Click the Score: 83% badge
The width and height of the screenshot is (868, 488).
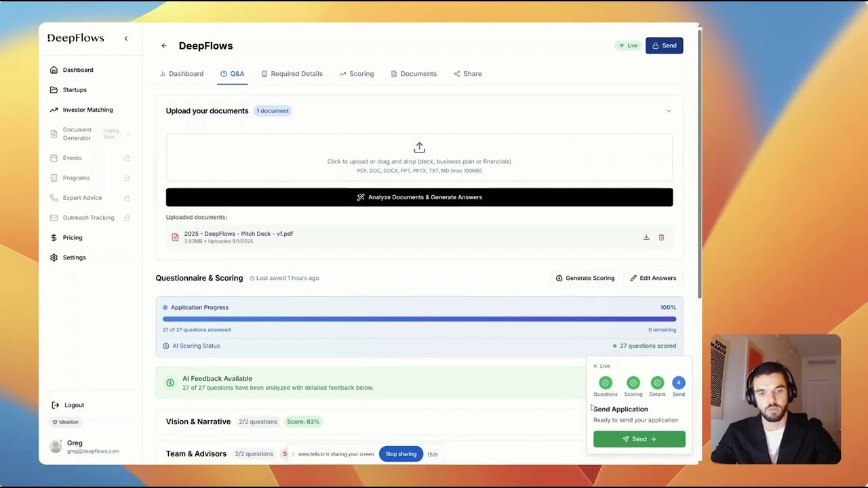pyautogui.click(x=303, y=422)
